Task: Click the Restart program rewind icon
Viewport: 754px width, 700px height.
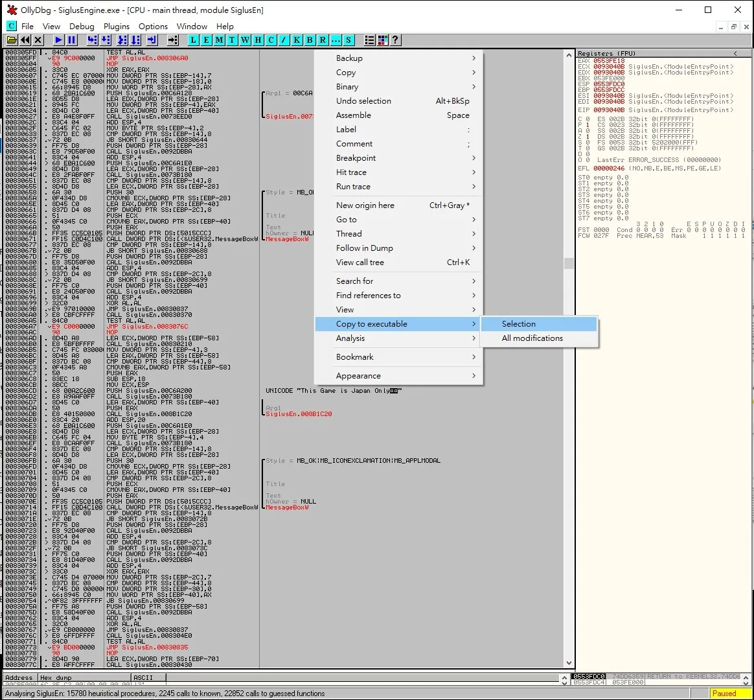Action: [x=25, y=40]
